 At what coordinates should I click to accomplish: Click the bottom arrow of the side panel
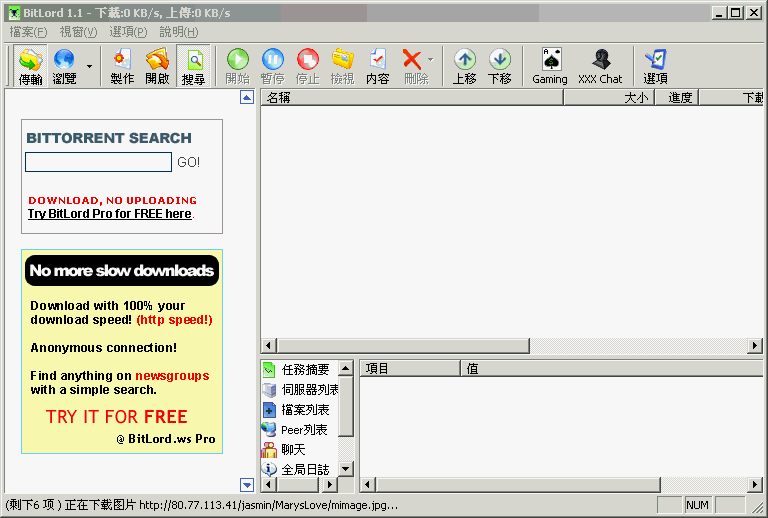[x=247, y=485]
